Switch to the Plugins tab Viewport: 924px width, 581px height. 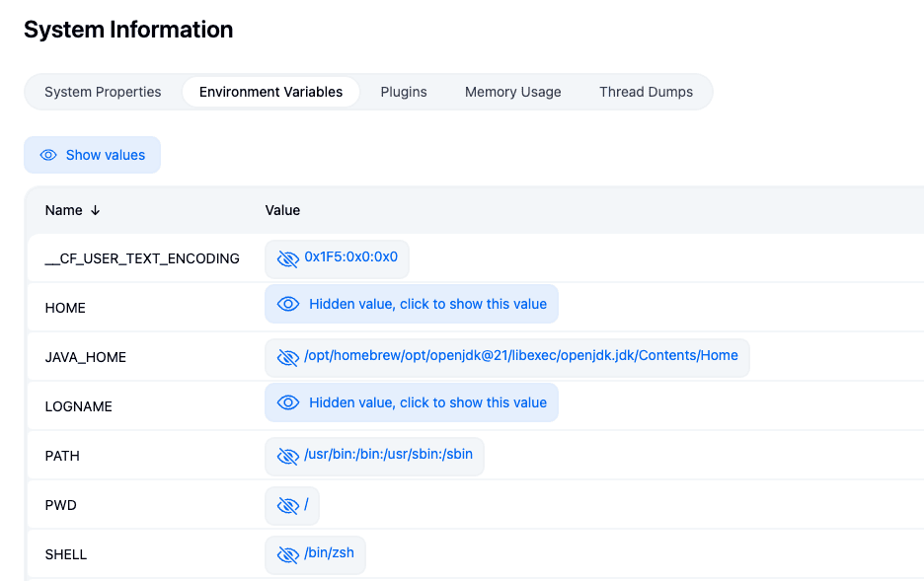[x=404, y=91]
